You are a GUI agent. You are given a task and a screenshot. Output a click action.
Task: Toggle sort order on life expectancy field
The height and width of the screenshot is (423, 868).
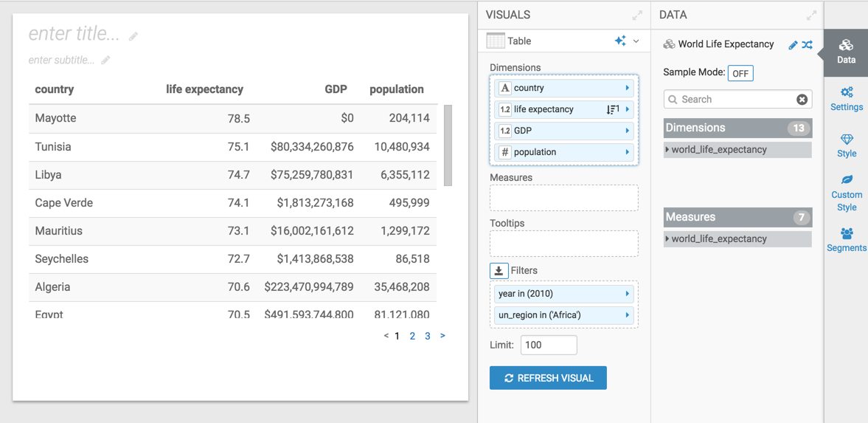(612, 109)
